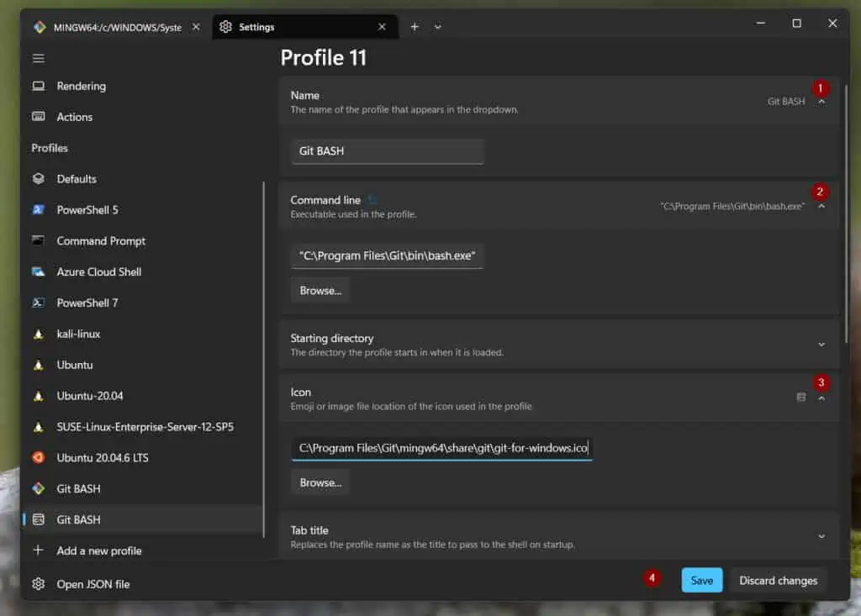Discard changes to profile
861x616 pixels.
point(778,581)
